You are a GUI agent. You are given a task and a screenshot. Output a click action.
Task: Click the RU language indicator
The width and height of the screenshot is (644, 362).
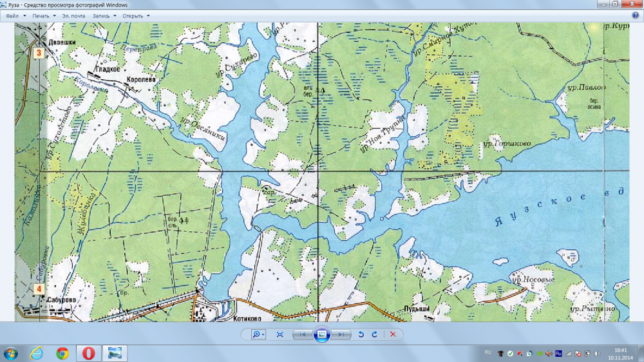tap(488, 353)
